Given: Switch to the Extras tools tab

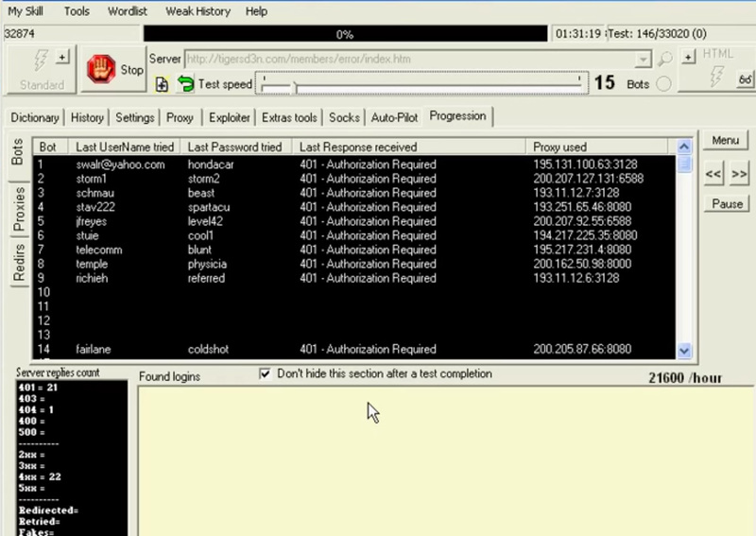Looking at the screenshot, I should click(289, 117).
